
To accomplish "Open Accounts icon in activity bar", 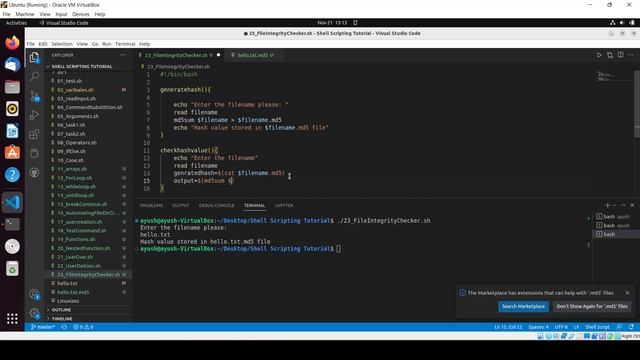I will point(34,294).
